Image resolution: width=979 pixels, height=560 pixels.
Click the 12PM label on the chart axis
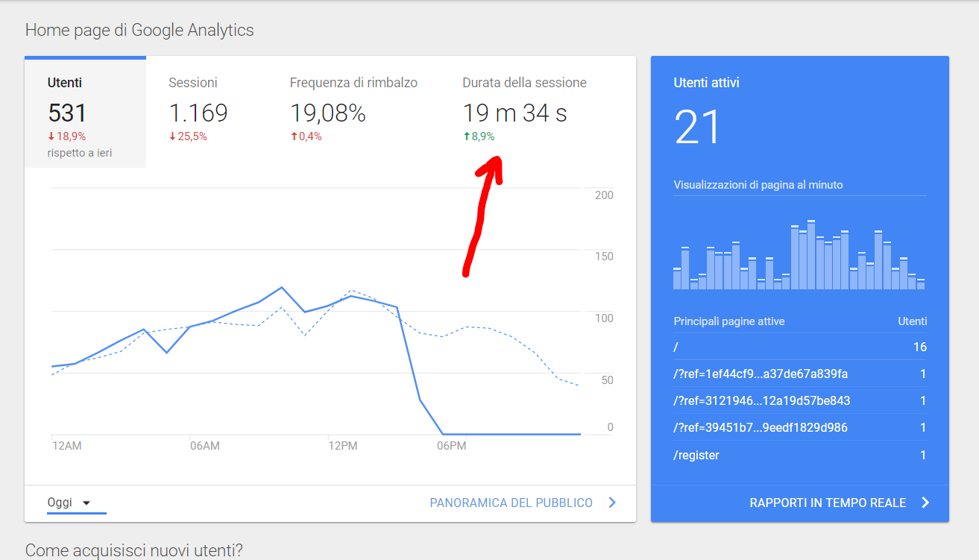(x=343, y=446)
